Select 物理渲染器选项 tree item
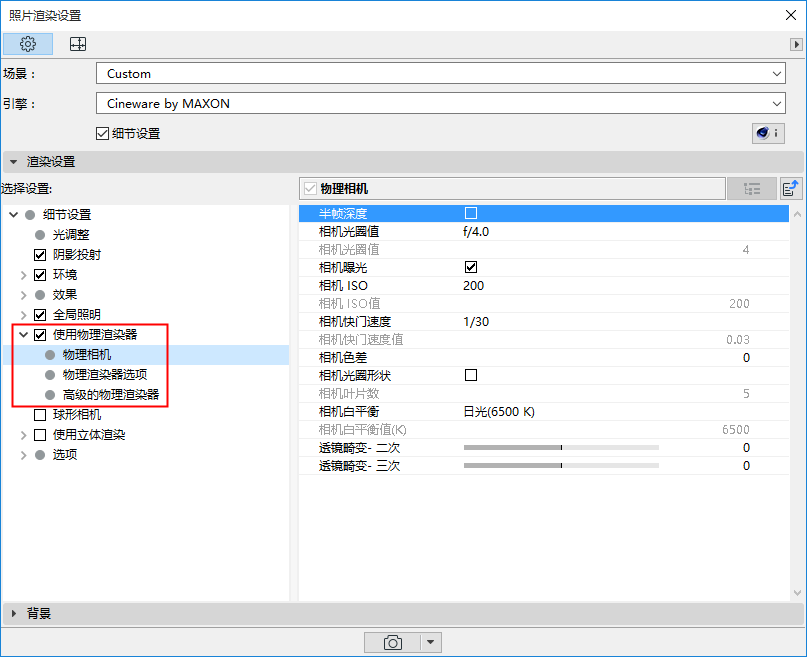807x657 pixels. [105, 375]
